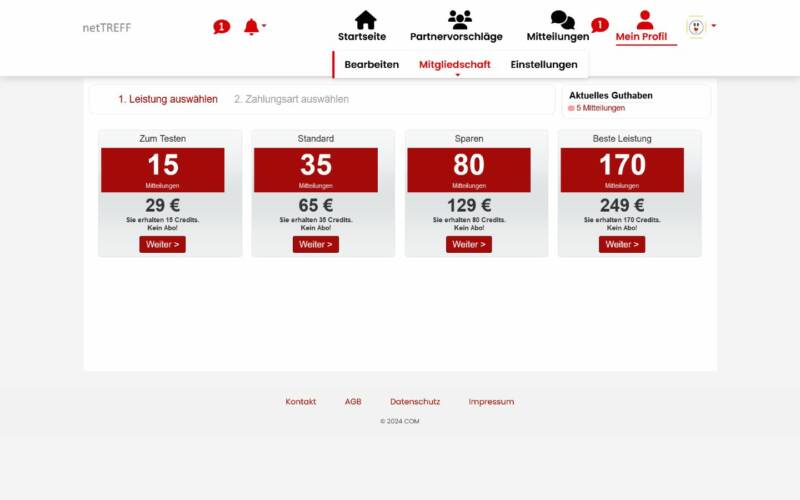Click the Partnervorschläge people icon
The image size is (800, 500).
(460, 20)
